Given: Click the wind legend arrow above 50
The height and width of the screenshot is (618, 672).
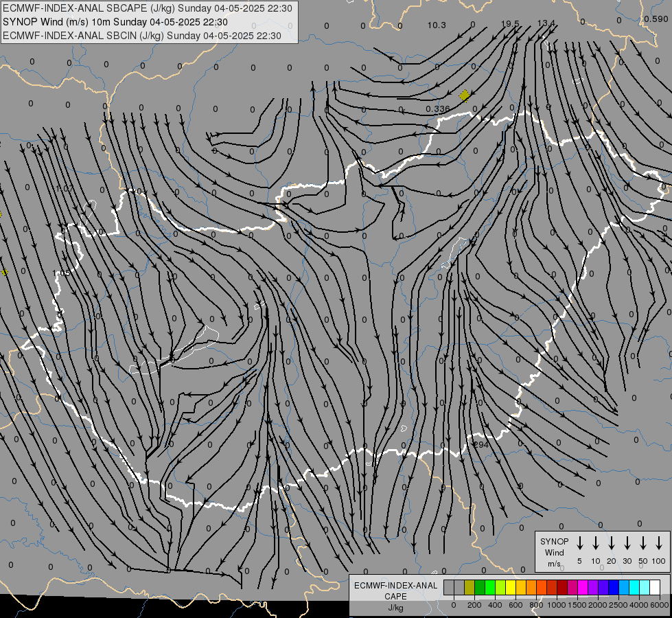Looking at the screenshot, I should click(x=643, y=543).
